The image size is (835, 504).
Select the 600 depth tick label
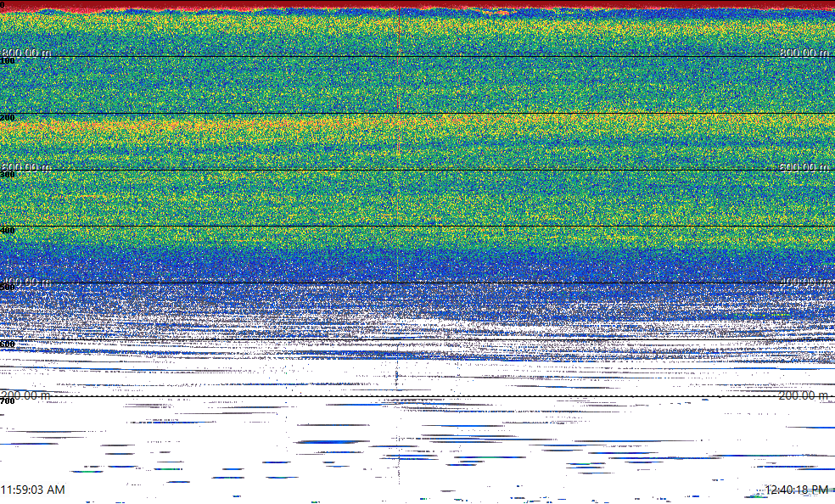pos(8,344)
